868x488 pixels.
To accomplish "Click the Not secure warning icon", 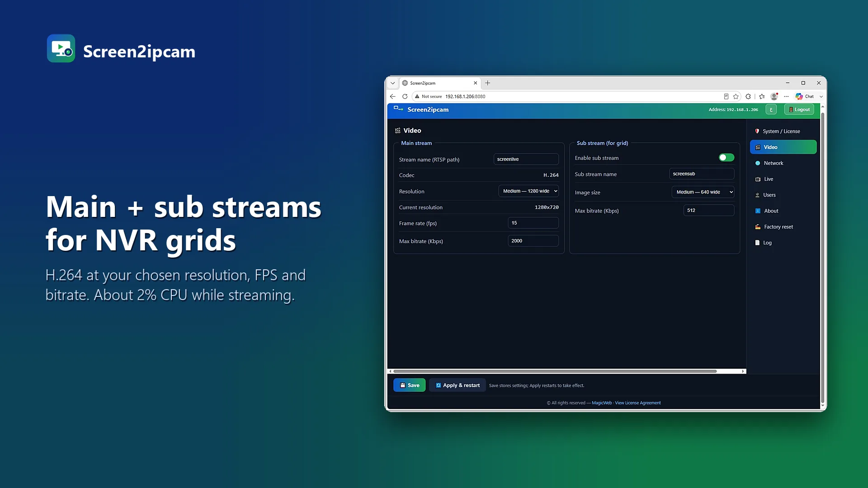I will [417, 96].
